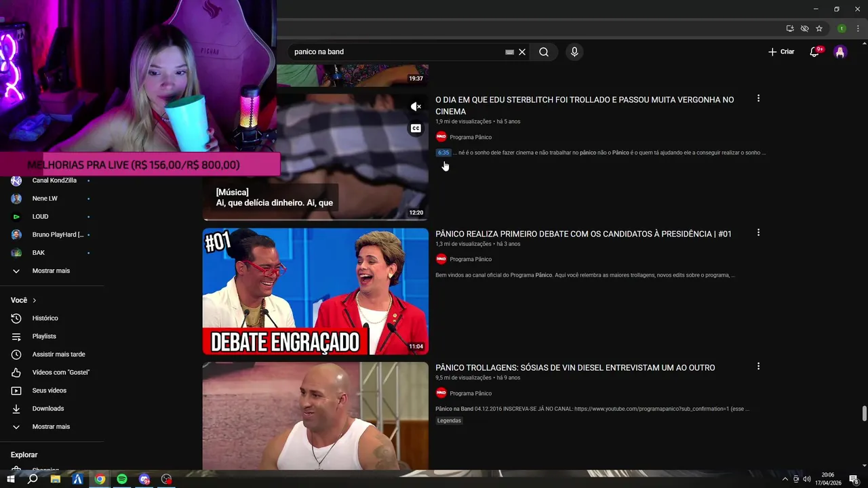Toggle captions CC on video preview

click(x=416, y=128)
